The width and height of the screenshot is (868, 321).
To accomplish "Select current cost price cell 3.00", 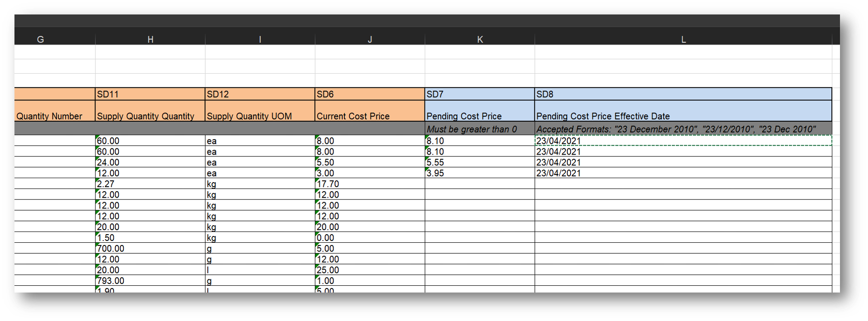I will (370, 173).
